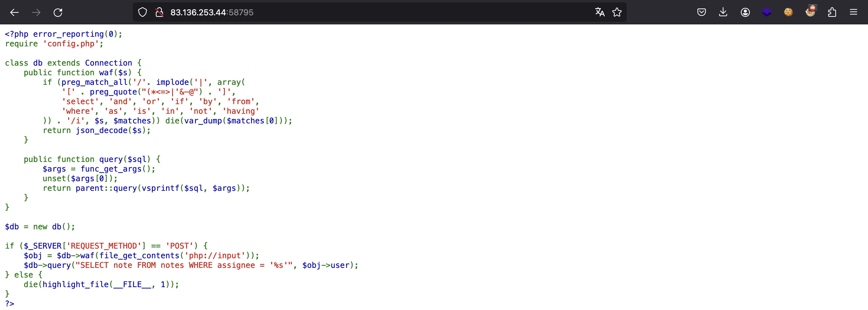Viewport: 868px width, 310px height.
Task: Translate this page icon
Action: tap(600, 12)
